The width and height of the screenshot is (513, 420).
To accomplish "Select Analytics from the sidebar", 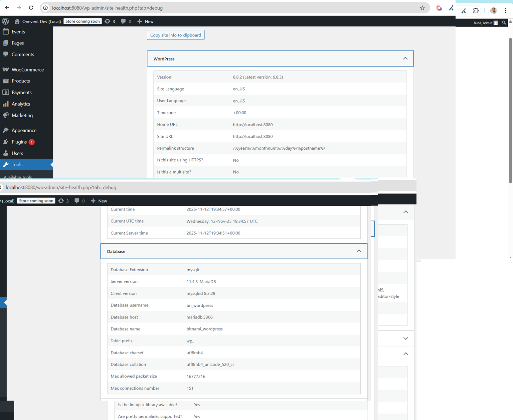I will (x=21, y=104).
